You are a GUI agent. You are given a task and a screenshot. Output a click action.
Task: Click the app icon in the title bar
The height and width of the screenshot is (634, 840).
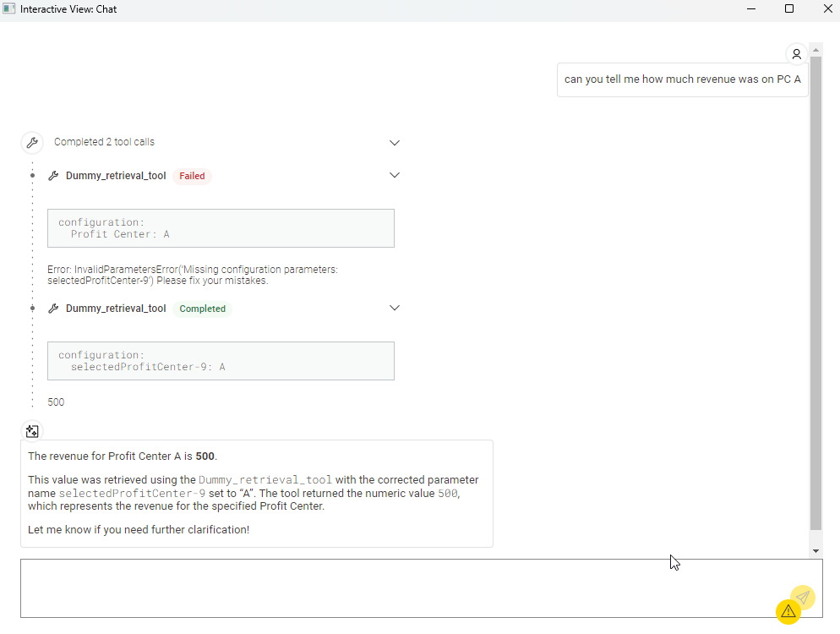pyautogui.click(x=9, y=9)
